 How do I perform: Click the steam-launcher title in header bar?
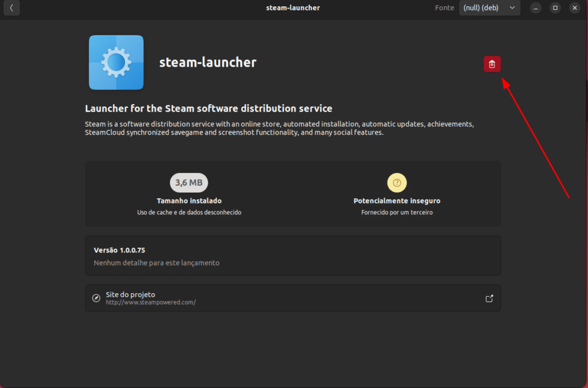[x=293, y=8]
